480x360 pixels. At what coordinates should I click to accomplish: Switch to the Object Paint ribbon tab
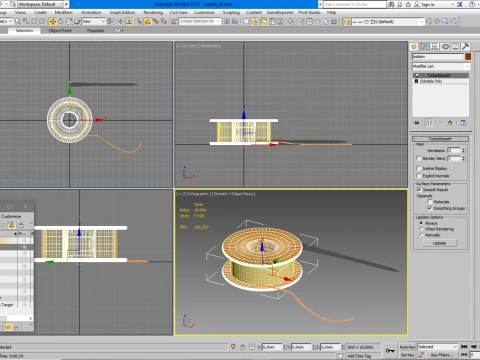click(60, 30)
